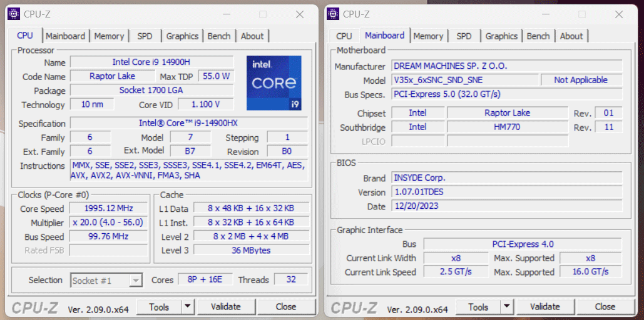The image size is (644, 320).
Task: Switch to SPD tab in right window
Action: [x=464, y=36]
